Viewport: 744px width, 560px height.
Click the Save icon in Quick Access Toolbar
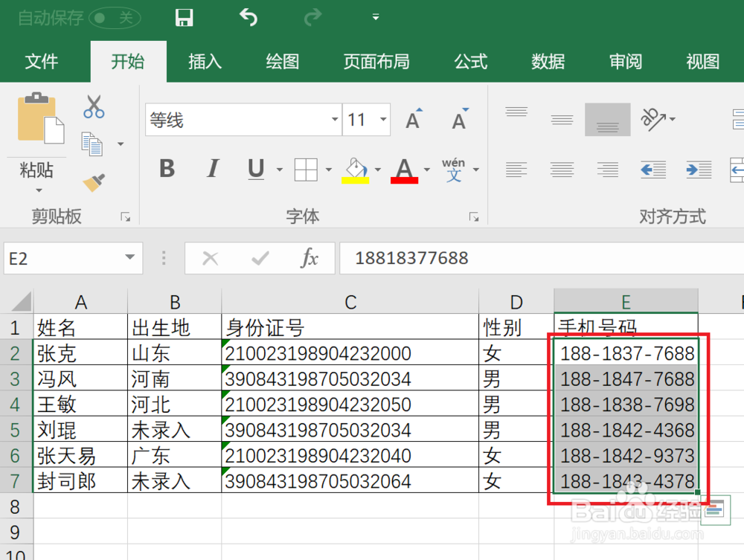183,16
